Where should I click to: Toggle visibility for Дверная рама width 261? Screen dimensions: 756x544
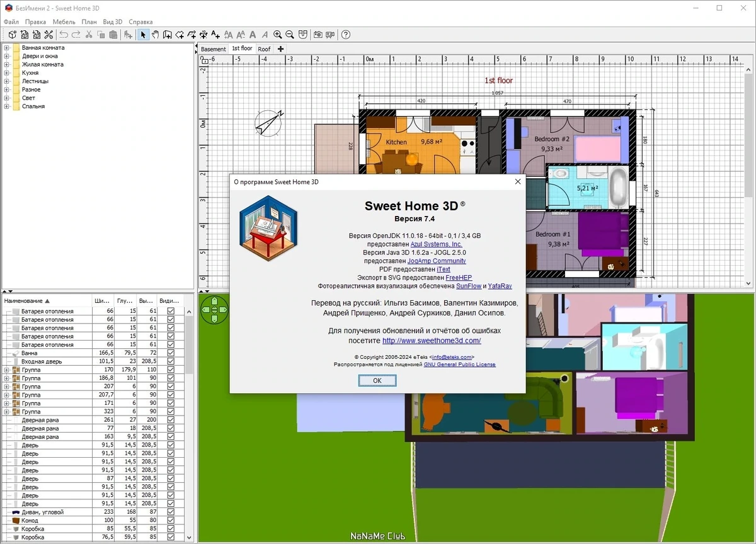pyautogui.click(x=171, y=420)
